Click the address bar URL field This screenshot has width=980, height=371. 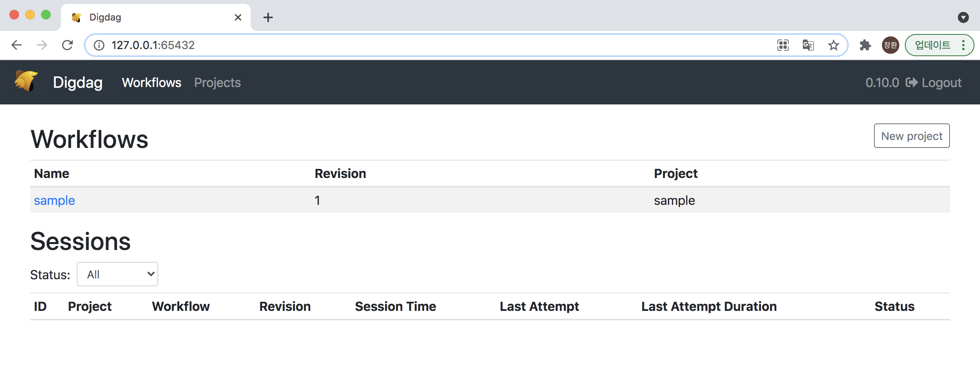(395, 45)
